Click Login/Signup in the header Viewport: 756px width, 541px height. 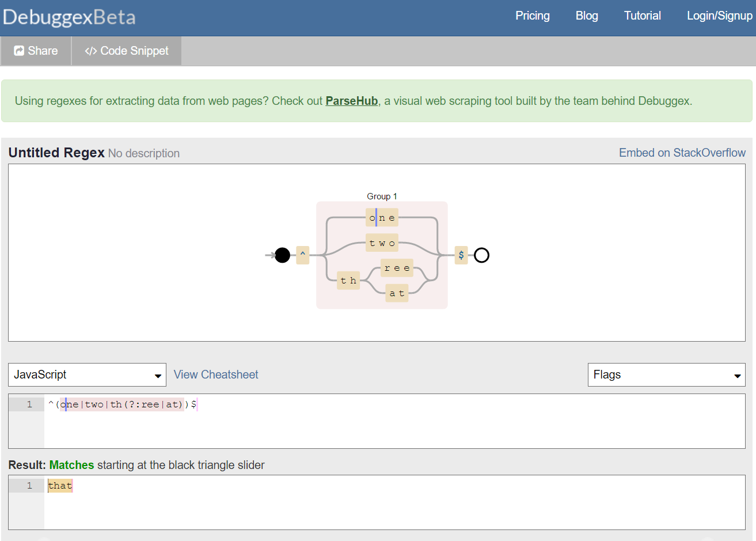[719, 16]
